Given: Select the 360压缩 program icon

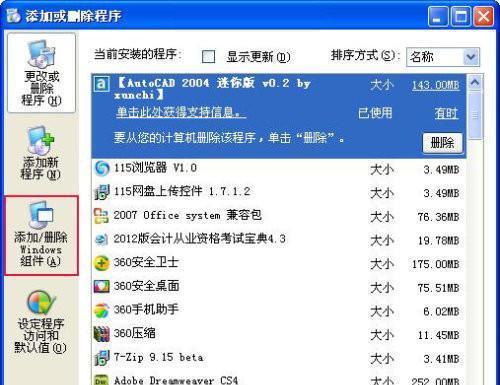Looking at the screenshot, I should point(102,334).
